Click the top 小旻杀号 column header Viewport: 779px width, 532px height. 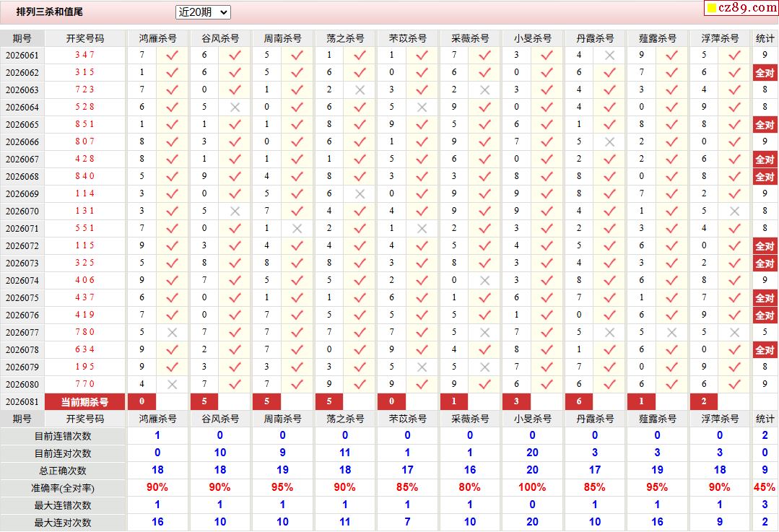533,38
